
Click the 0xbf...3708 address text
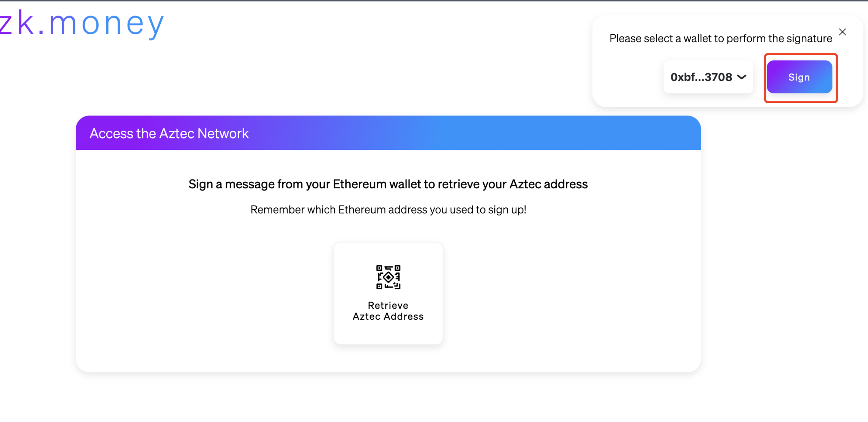click(701, 77)
